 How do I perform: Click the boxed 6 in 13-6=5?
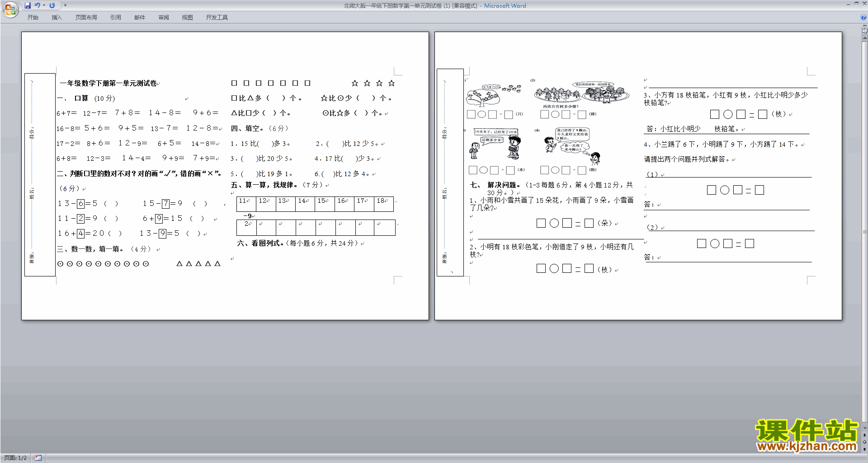click(80, 203)
